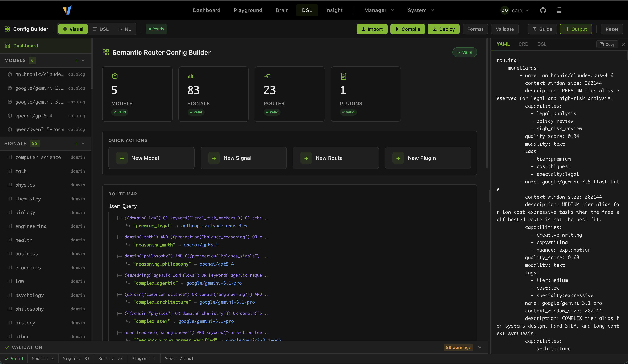Collapse the MODELS section chevron
Screen dimensions: 628x364
[83, 61]
